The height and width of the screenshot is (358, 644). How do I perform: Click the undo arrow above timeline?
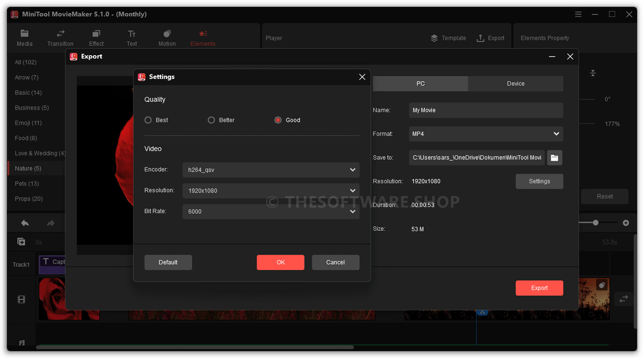point(25,223)
